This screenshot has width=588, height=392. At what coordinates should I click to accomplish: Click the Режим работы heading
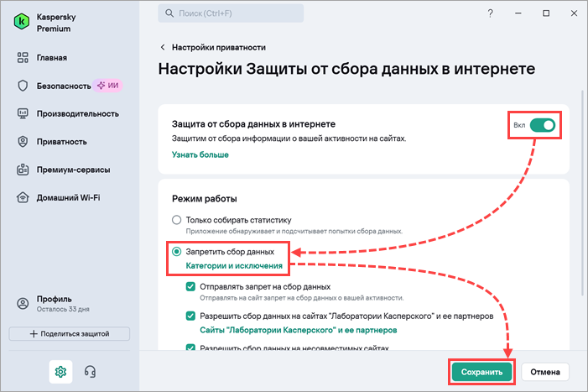(205, 198)
